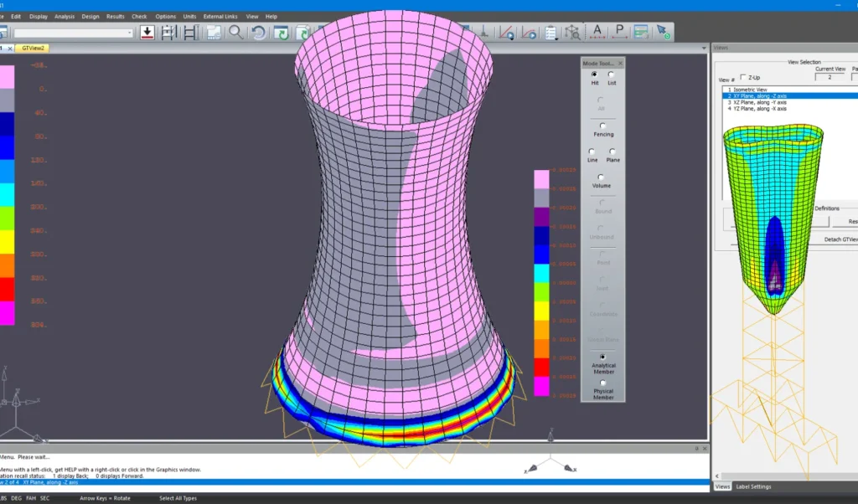Click the cursor pointer icon in toolbar
Image resolution: width=858 pixels, height=504 pixels.
pos(663,33)
